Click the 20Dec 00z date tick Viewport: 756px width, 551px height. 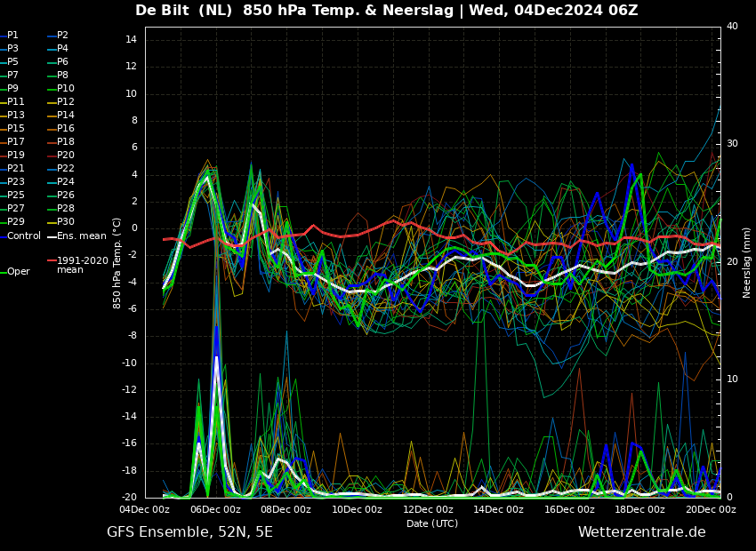pos(710,510)
